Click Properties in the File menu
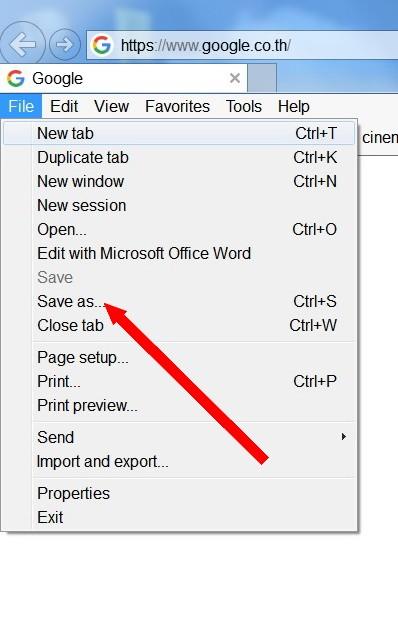 [179, 493]
